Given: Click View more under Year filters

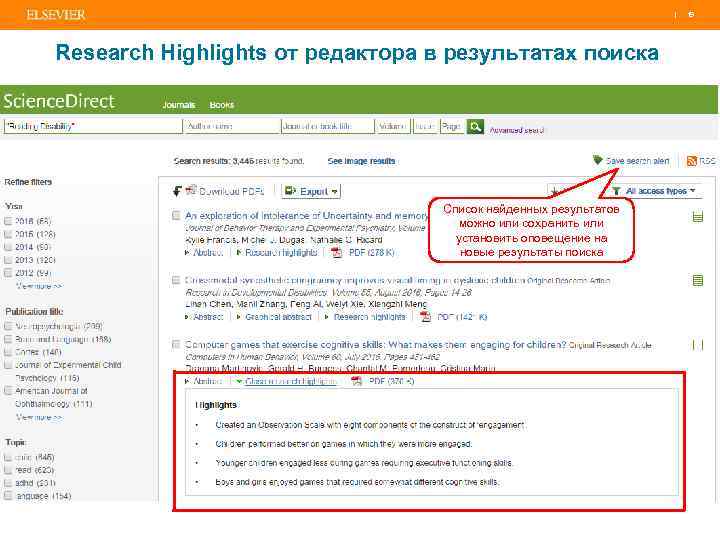Looking at the screenshot, I should (x=39, y=286).
